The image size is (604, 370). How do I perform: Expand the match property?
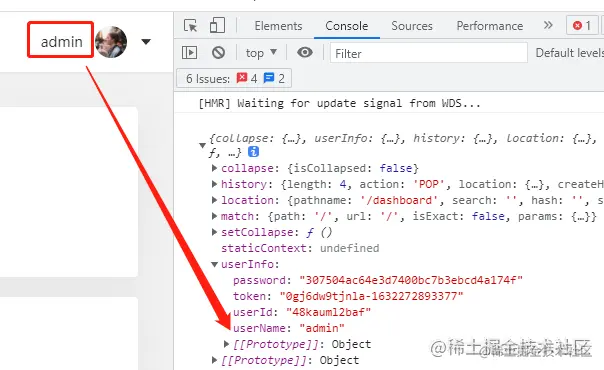click(x=215, y=216)
